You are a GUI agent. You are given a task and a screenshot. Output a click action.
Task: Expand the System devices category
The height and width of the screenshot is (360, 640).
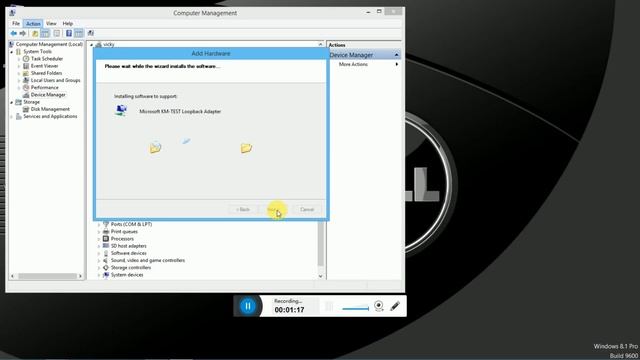click(x=99, y=275)
